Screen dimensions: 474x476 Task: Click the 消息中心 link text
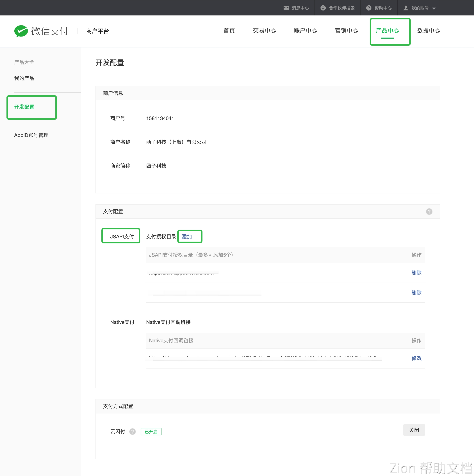click(300, 8)
